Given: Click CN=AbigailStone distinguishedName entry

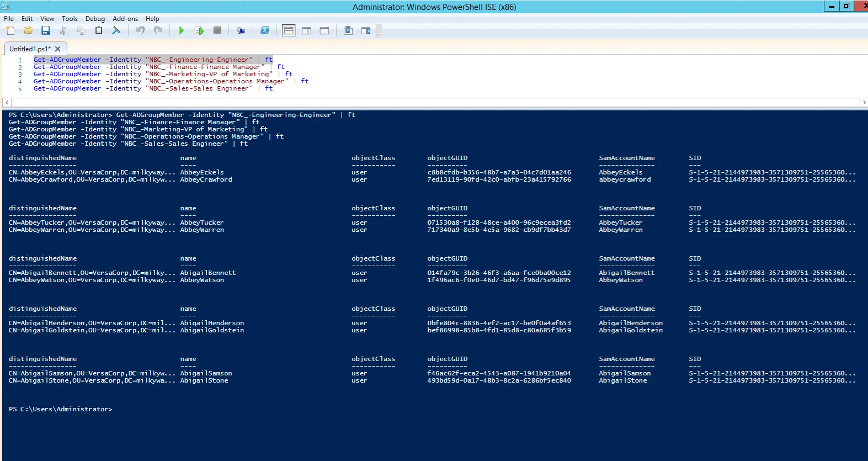Looking at the screenshot, I should [92, 380].
